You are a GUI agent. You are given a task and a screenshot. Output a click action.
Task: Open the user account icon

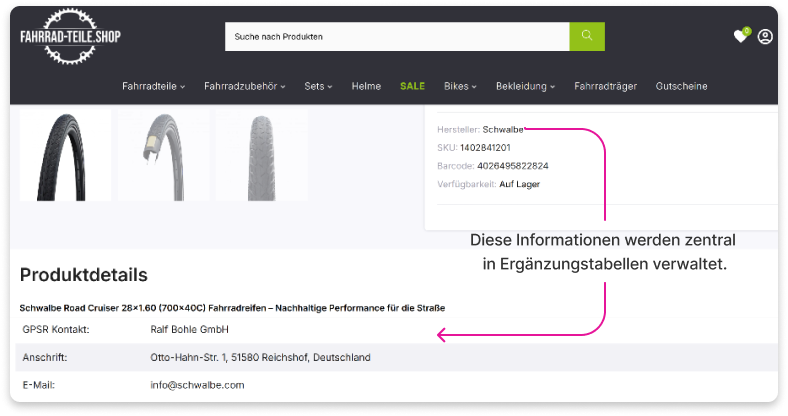(765, 36)
